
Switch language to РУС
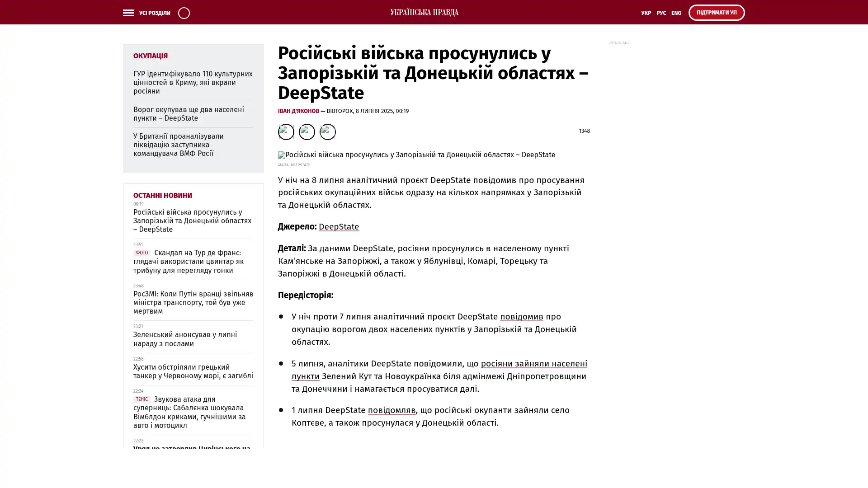point(661,13)
